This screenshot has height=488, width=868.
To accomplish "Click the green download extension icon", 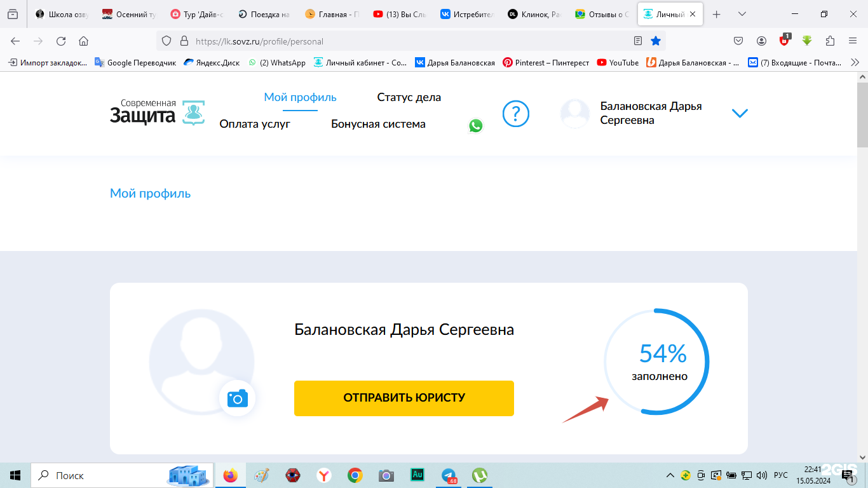I will [x=807, y=41].
